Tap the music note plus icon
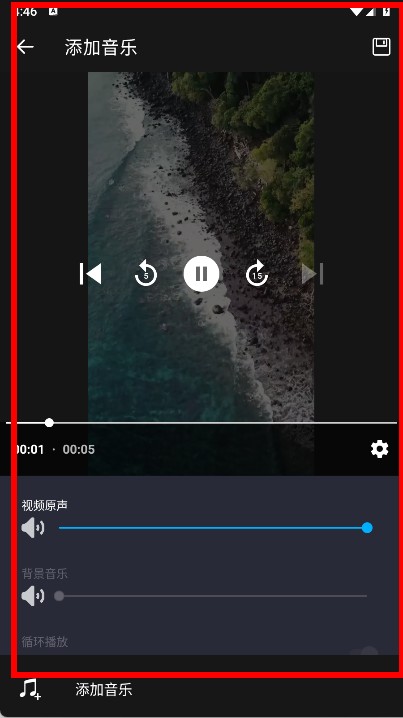The width and height of the screenshot is (403, 718). point(30,689)
